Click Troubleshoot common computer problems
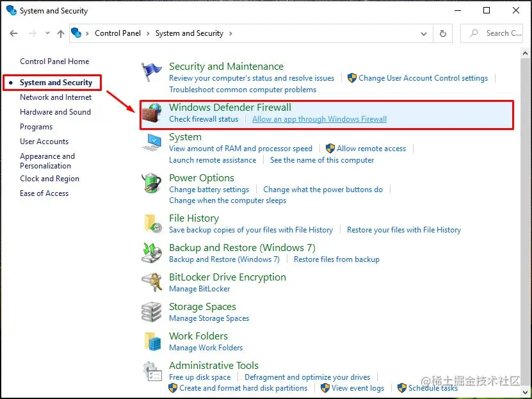Viewport: 532px width, 399px height. (243, 90)
